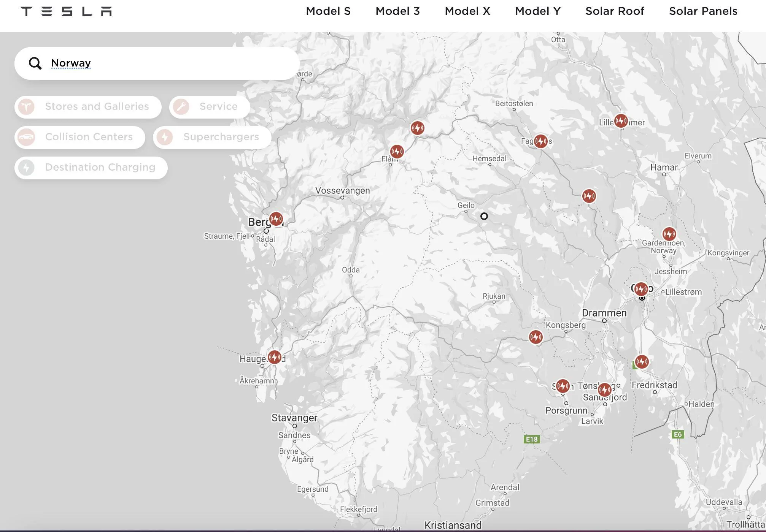Screen dimensions: 766x532
Task: Click the Grimstad town label
Action: [x=493, y=503]
